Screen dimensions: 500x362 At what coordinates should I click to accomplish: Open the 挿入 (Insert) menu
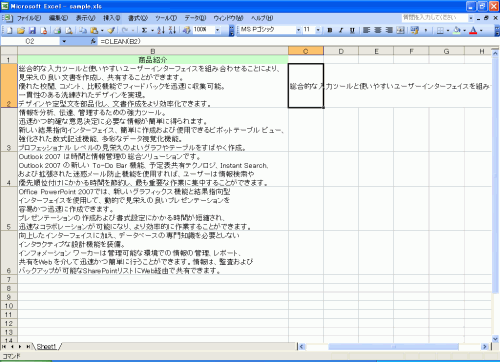tap(112, 18)
